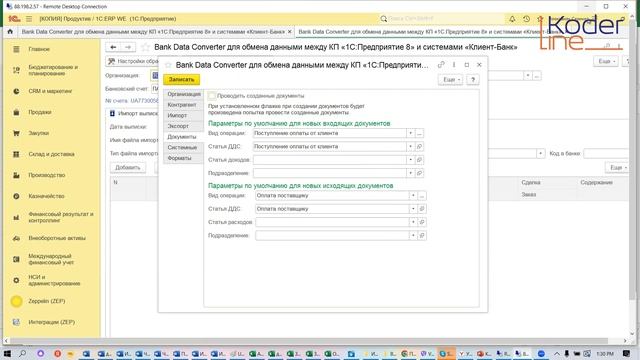Focus the top search field

coord(443,19)
